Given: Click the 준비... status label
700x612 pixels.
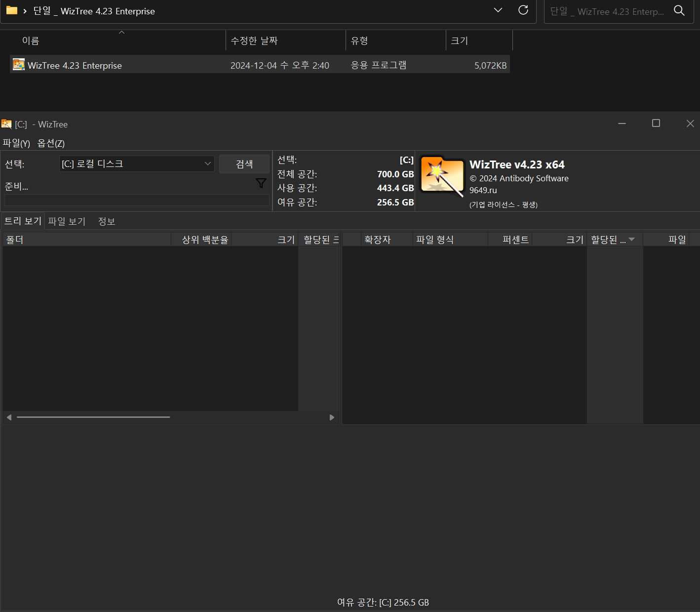Looking at the screenshot, I should click(x=16, y=186).
